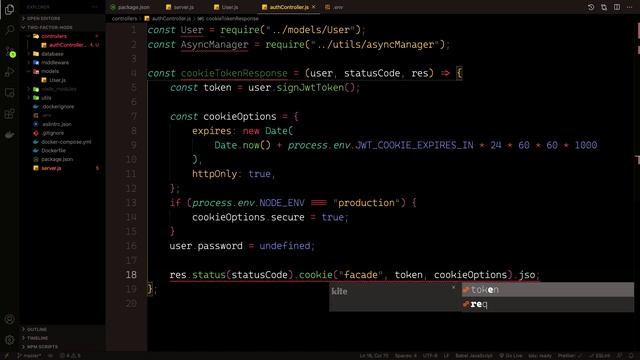Switch to the server.js tab
This screenshot has width=640, height=360.
[180, 7]
